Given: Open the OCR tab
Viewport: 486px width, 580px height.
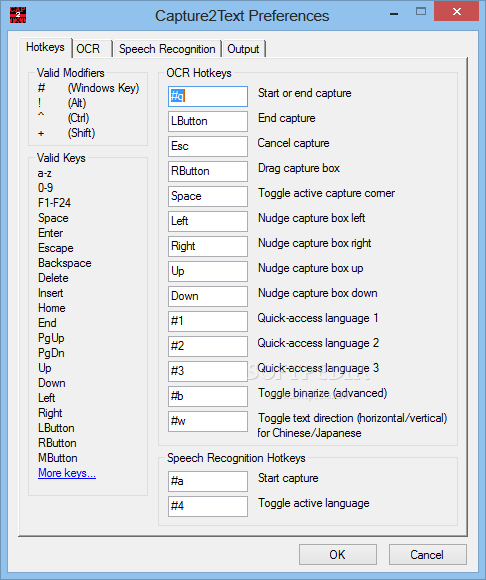Looking at the screenshot, I should 92,49.
